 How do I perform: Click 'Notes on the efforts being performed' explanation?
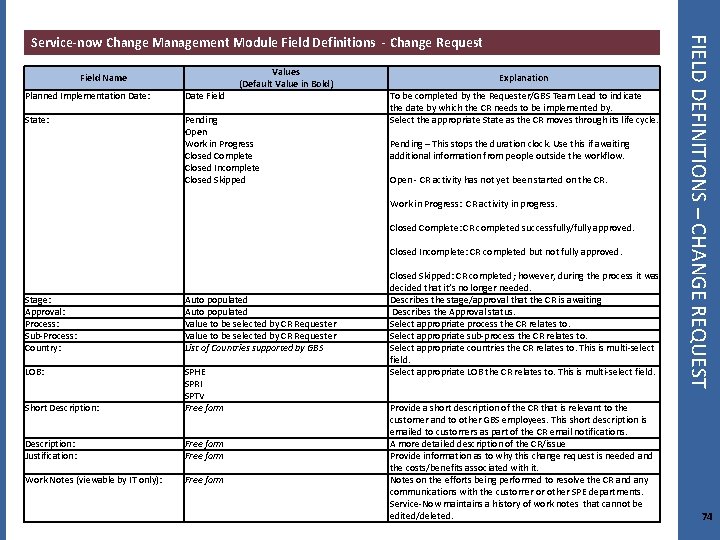tap(519, 498)
